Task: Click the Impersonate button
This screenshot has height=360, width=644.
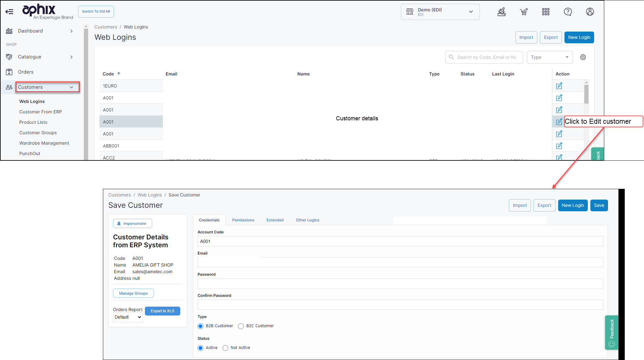Action: coord(132,224)
